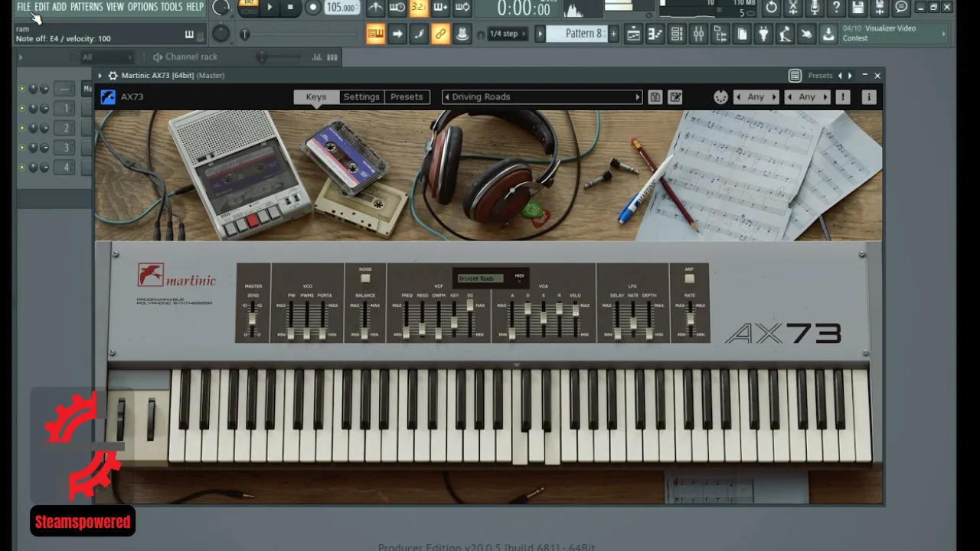Open the tempo tapper icon
The height and width of the screenshot is (551, 980).
(785, 34)
